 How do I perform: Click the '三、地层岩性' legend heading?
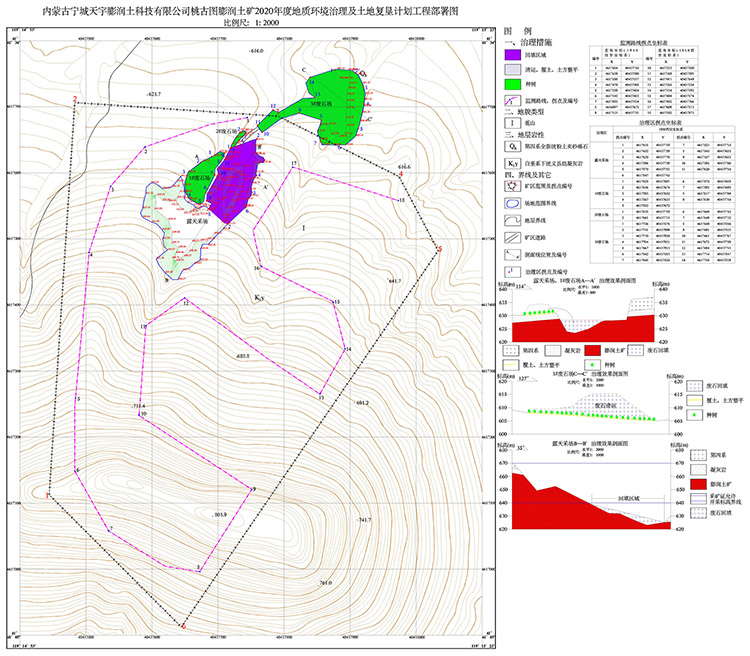525,135
